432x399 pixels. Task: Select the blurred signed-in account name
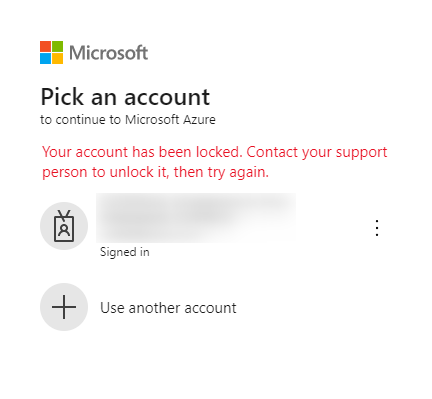click(196, 218)
